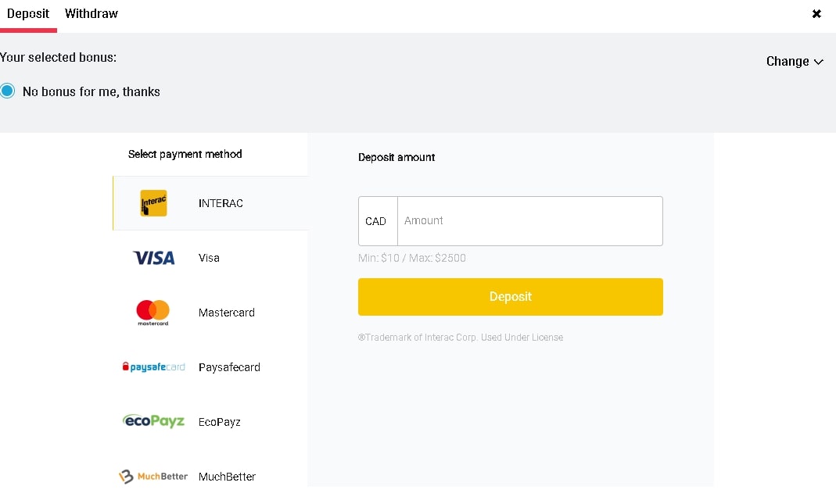Click the 'No bonus for me, thanks' label
The width and height of the screenshot is (836, 504).
(91, 91)
